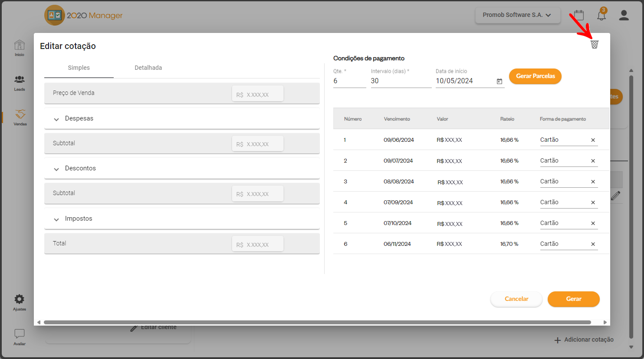Click the Gerar button
Viewport: 644px width, 359px height.
pyautogui.click(x=574, y=299)
